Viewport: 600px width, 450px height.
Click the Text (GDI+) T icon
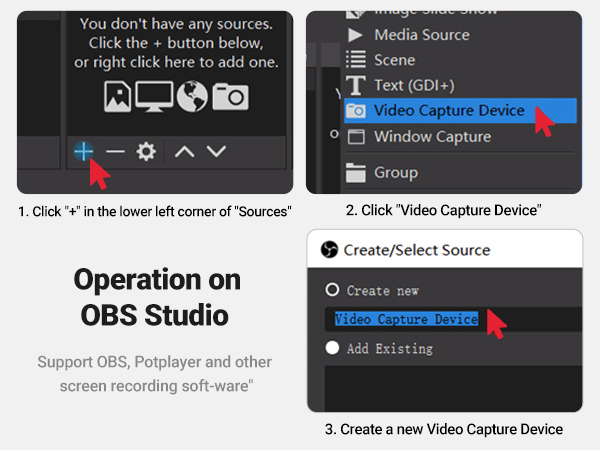click(355, 85)
